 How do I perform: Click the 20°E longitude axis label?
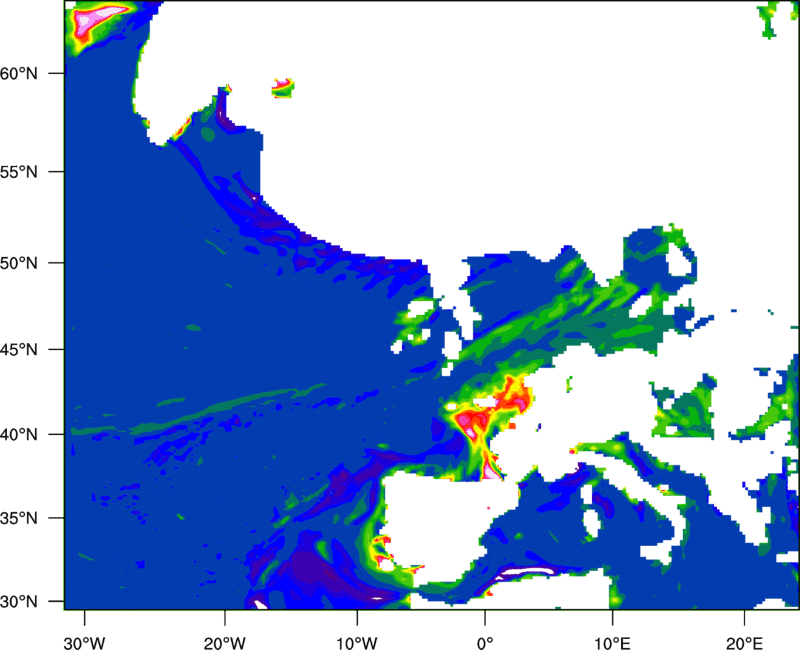[744, 643]
